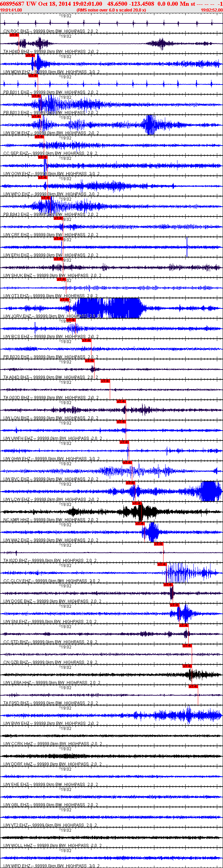Select the 'TA I02D BHZ' station label
223x868 pixels.
pos(15,561)
